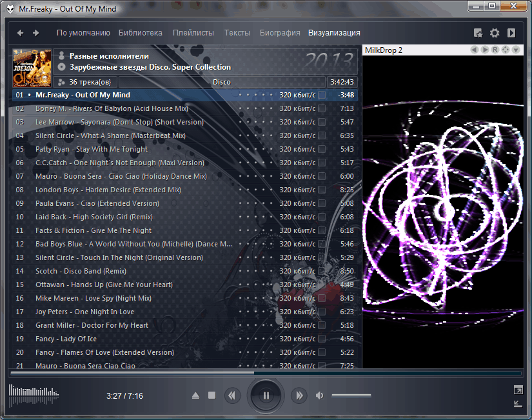532x420 pixels.
Task: Click the 3:27 / 7:16 time display
Action: tap(124, 396)
